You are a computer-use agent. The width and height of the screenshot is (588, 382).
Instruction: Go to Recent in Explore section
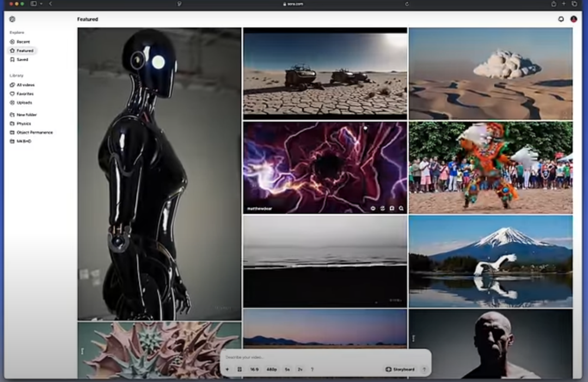click(x=23, y=42)
